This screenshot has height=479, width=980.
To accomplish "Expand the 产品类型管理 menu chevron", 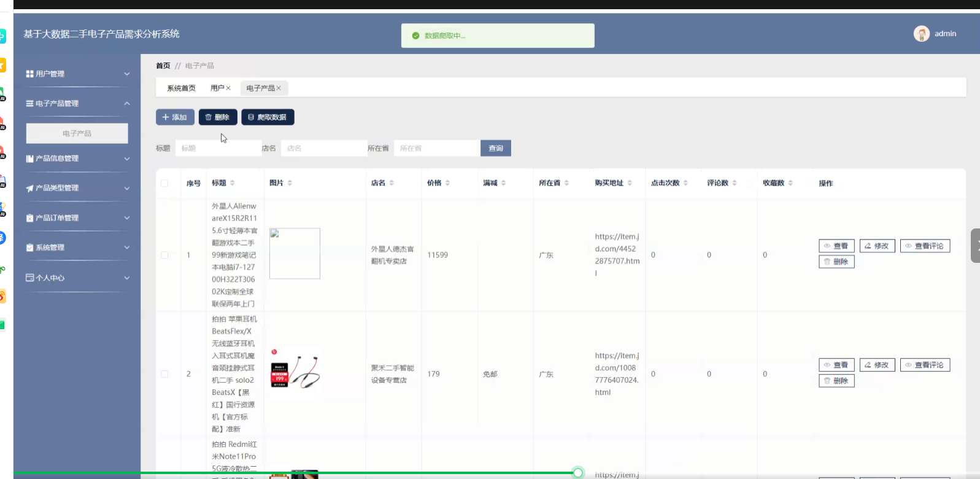I will pos(127,188).
